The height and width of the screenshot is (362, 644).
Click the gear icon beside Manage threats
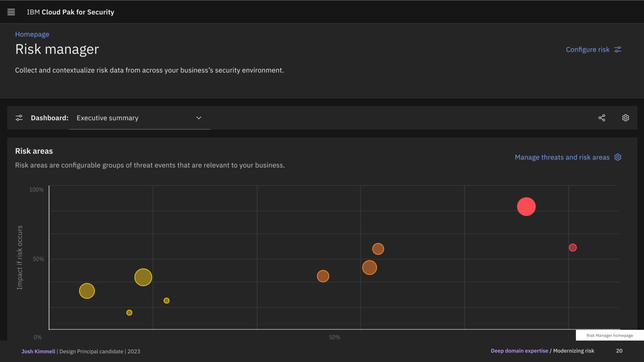pos(618,157)
